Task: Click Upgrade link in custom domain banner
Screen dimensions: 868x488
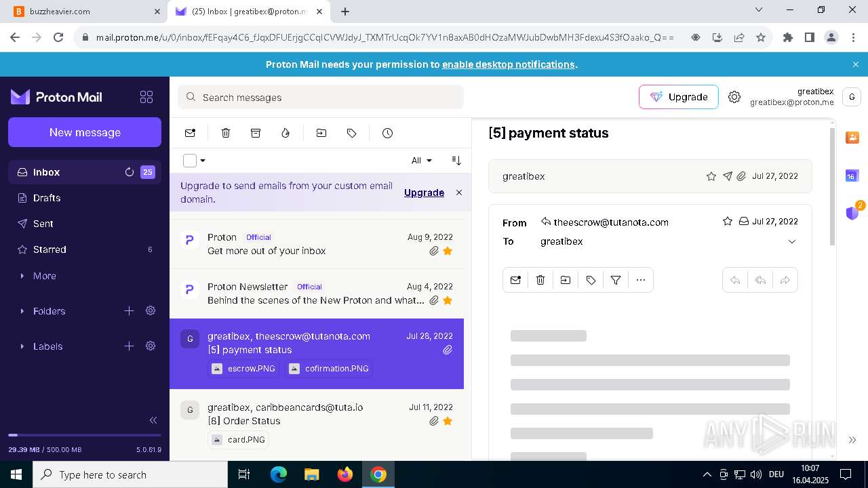Action: (424, 192)
